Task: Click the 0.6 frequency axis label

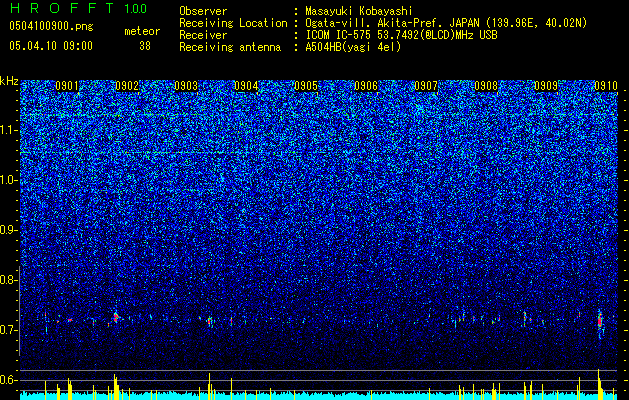Action: (9, 380)
